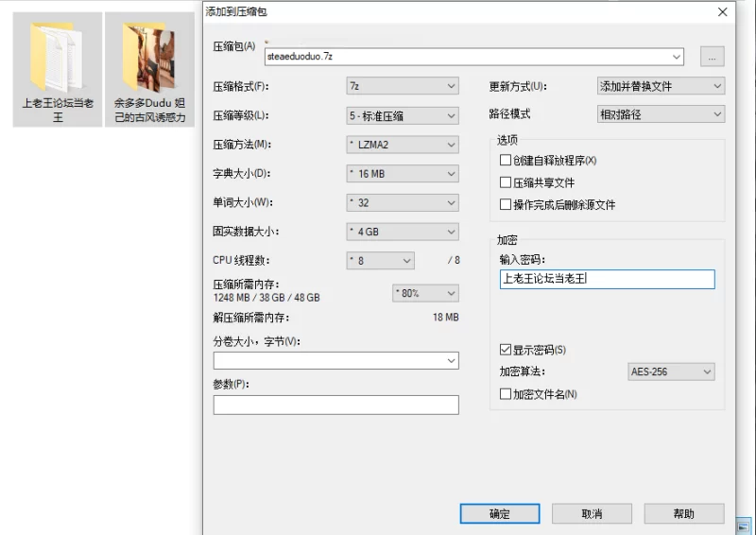
Task: Click the 取消 button
Action: (x=592, y=514)
